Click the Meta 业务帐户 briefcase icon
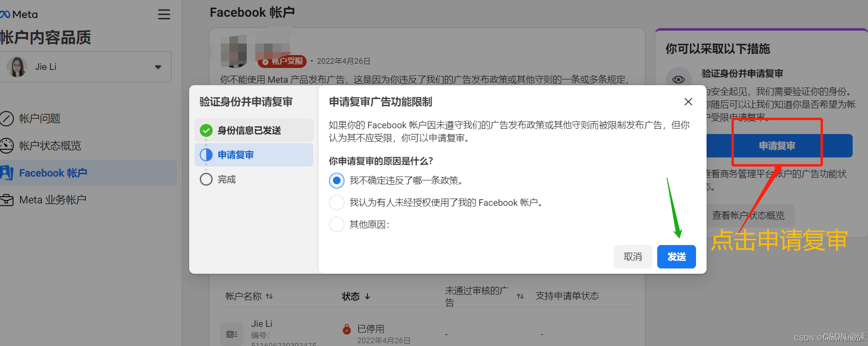Image resolution: width=868 pixels, height=346 pixels. pyautogui.click(x=7, y=200)
